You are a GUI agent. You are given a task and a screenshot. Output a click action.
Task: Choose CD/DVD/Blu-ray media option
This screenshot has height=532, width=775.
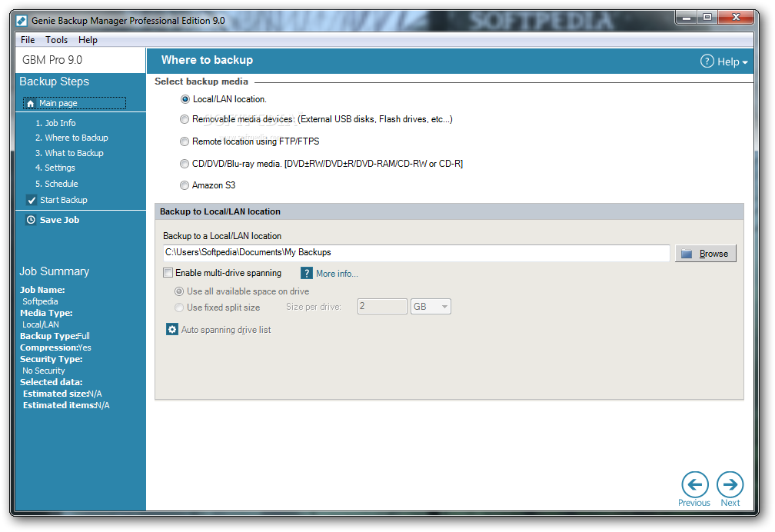click(x=185, y=164)
